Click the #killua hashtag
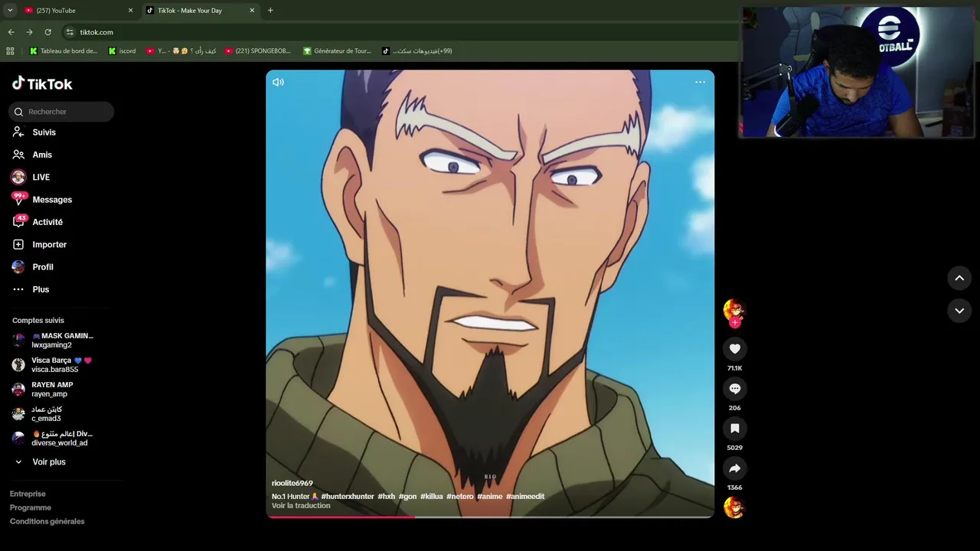Screen dimensions: 980x551 pyautogui.click(x=432, y=497)
